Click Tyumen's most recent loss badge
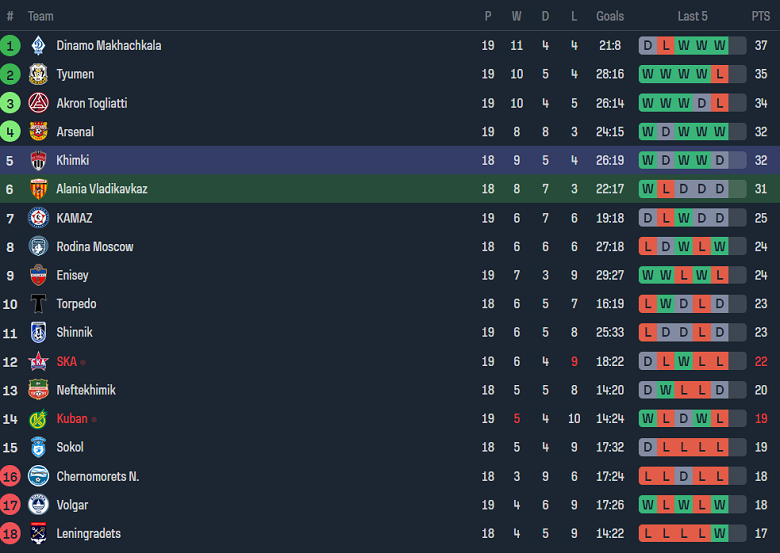The height and width of the screenshot is (553, 780). point(720,74)
